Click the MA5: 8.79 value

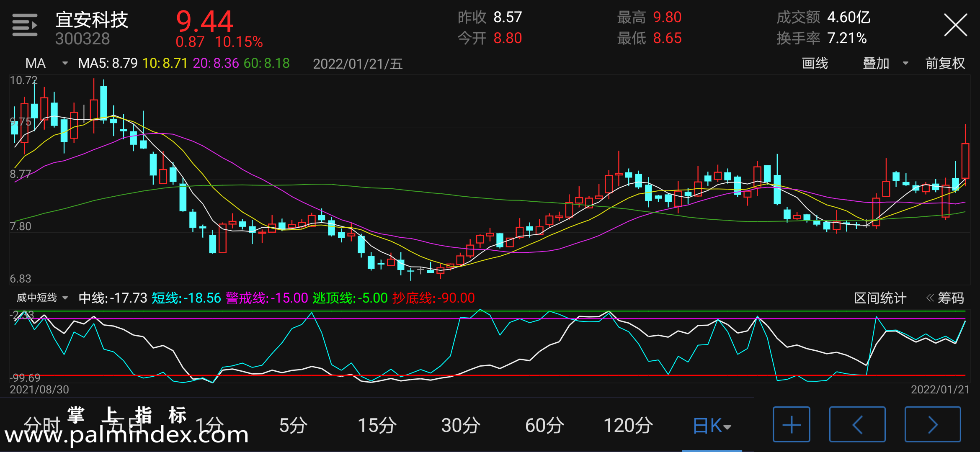click(108, 63)
